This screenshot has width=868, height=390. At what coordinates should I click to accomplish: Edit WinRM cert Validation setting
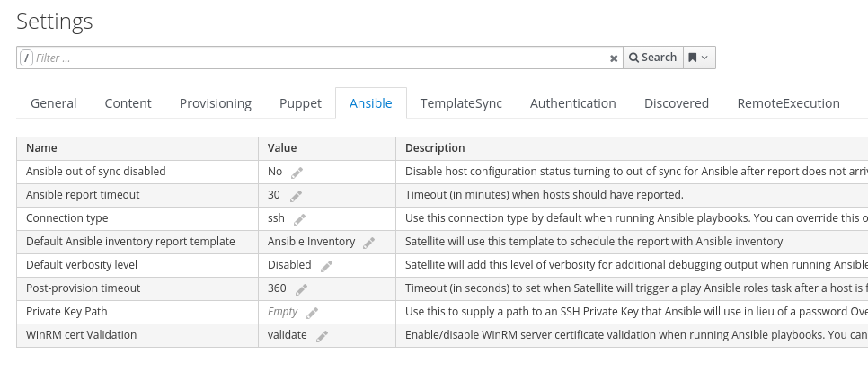point(322,336)
